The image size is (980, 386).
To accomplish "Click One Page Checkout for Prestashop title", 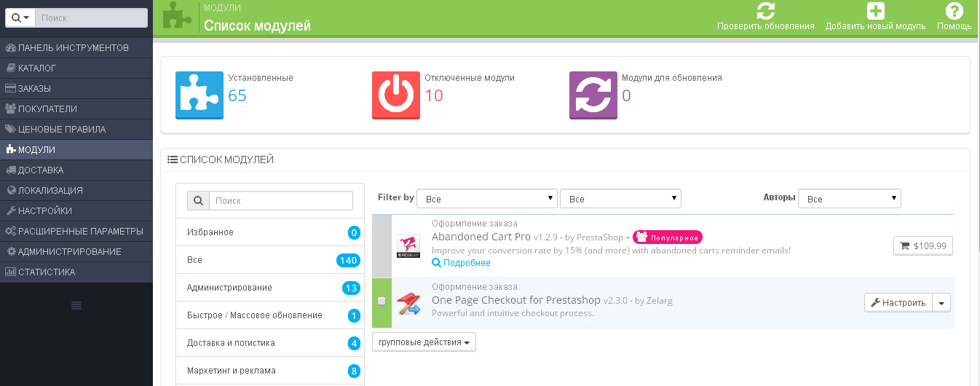I will 518,300.
